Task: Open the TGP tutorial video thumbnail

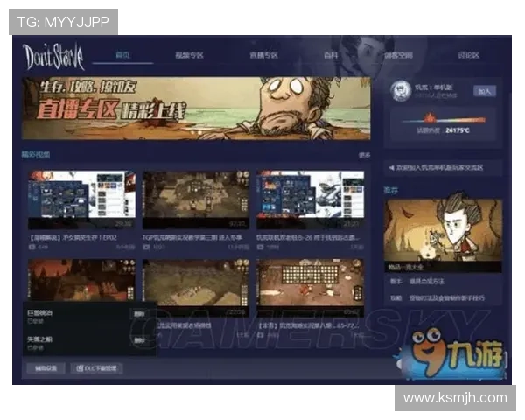Action: pos(196,200)
